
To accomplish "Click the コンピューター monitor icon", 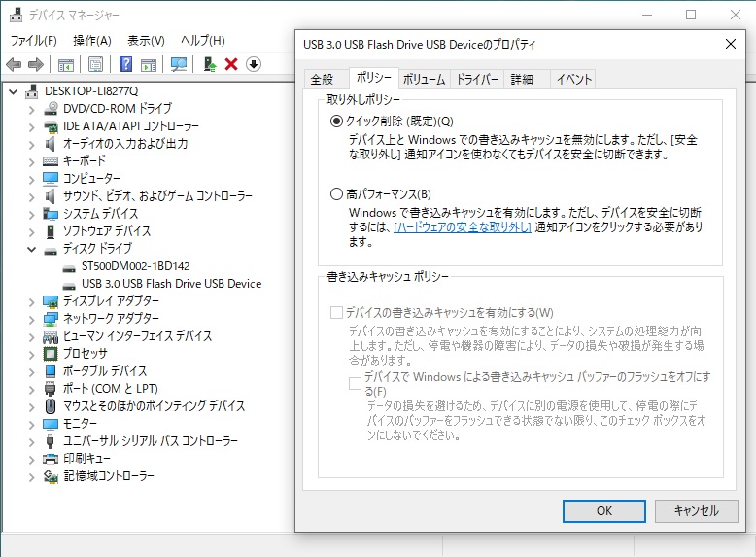I will pyautogui.click(x=51, y=179).
